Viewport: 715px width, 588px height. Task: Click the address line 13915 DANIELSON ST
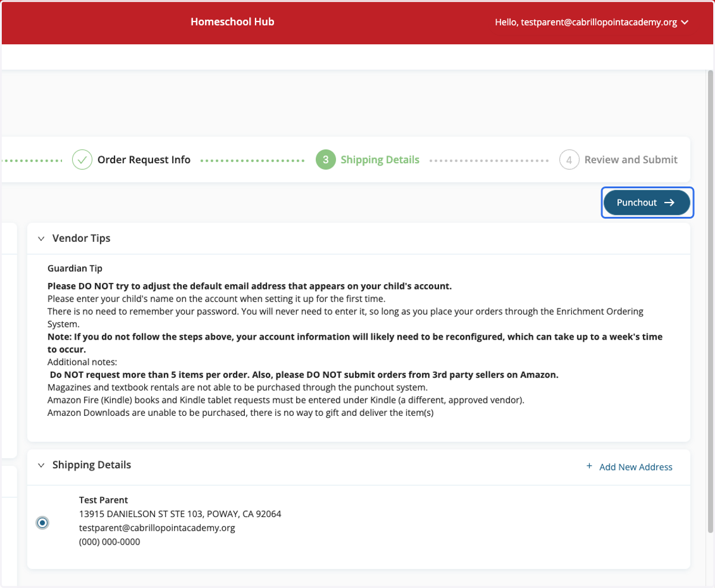point(180,514)
